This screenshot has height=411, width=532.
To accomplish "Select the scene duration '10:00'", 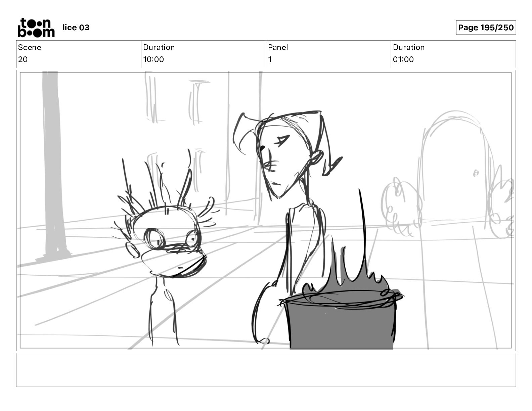I will click(x=153, y=59).
